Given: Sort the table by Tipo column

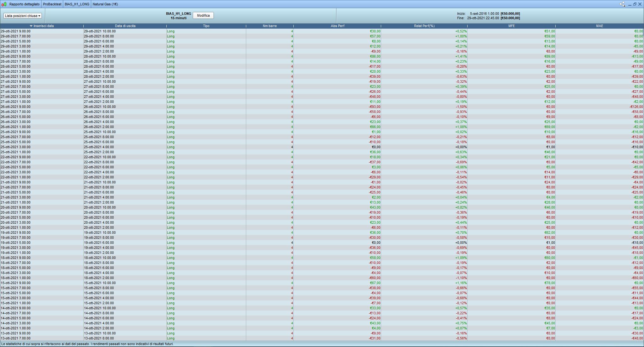Looking at the screenshot, I should [x=206, y=26].
